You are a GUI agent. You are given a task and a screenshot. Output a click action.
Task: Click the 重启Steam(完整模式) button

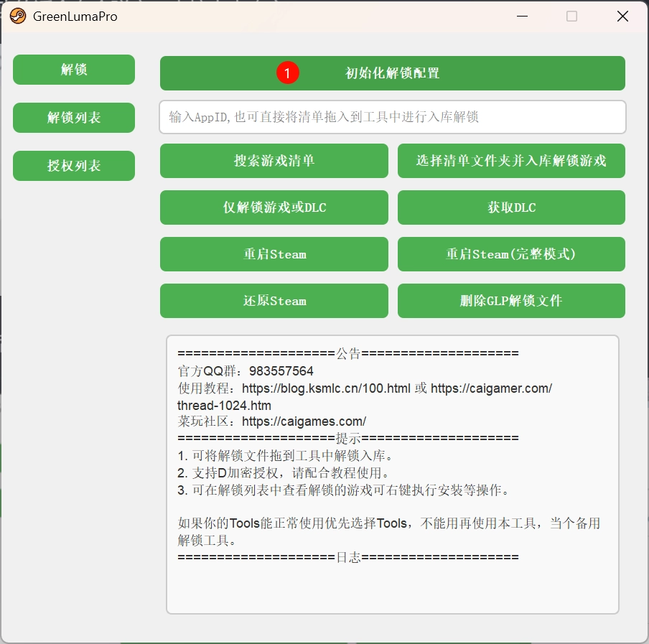[x=511, y=254]
